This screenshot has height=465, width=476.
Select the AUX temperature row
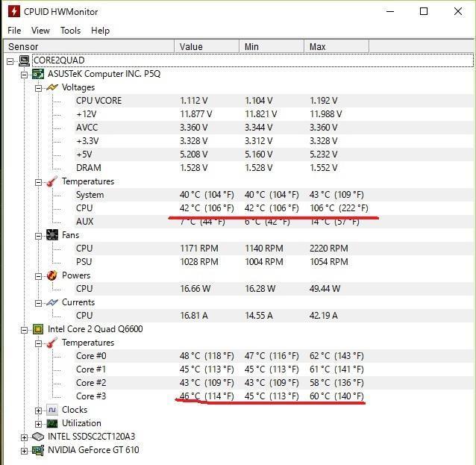275,222
